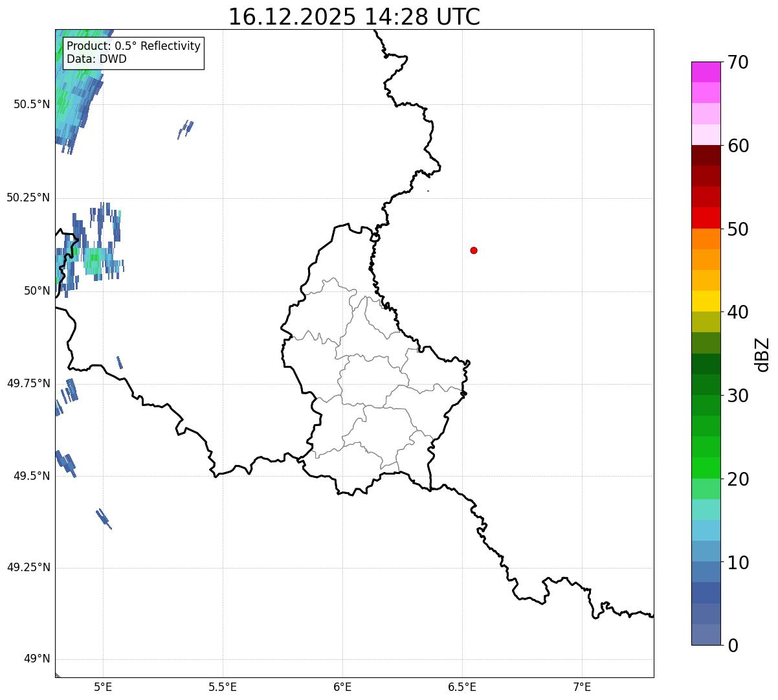Click the 'Product: 0.5° Reflectivity' label

point(133,46)
